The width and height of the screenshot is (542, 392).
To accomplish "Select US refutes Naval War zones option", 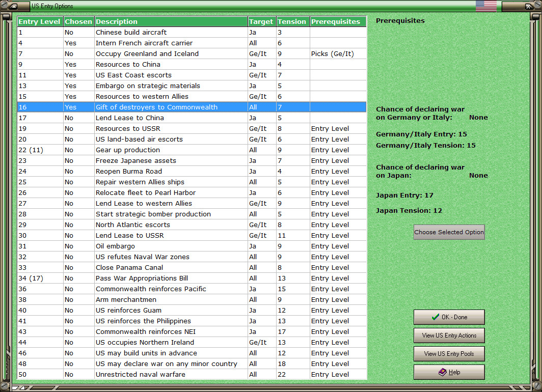I will [x=192, y=257].
